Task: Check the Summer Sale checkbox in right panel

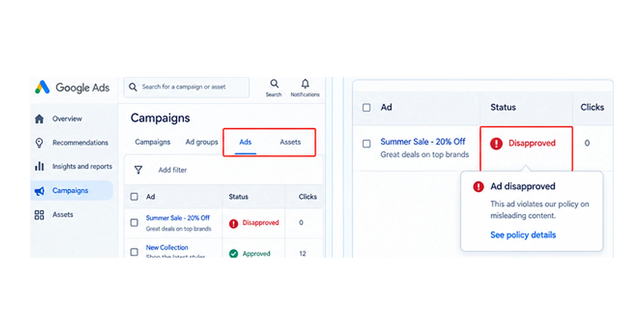Action: click(366, 143)
